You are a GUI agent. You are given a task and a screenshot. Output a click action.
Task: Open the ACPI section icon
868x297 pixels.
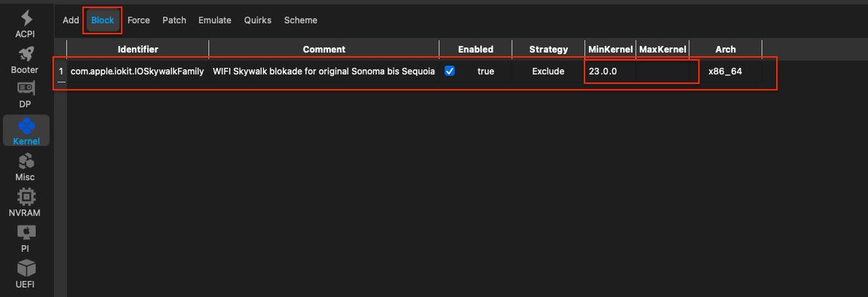(x=26, y=19)
